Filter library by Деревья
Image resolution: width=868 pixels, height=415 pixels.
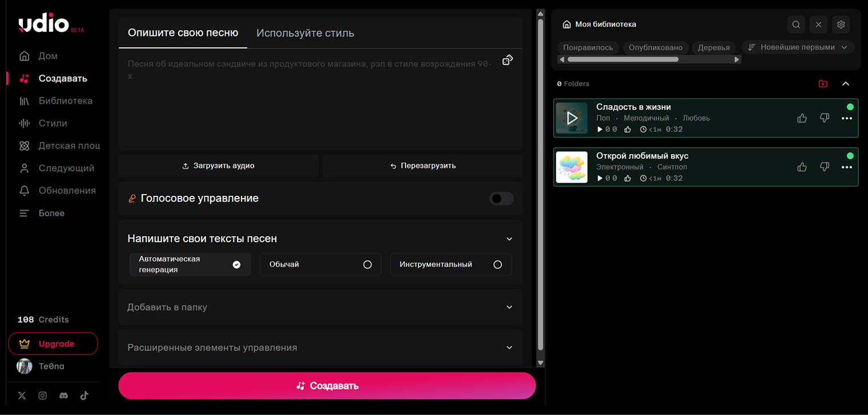coord(714,47)
